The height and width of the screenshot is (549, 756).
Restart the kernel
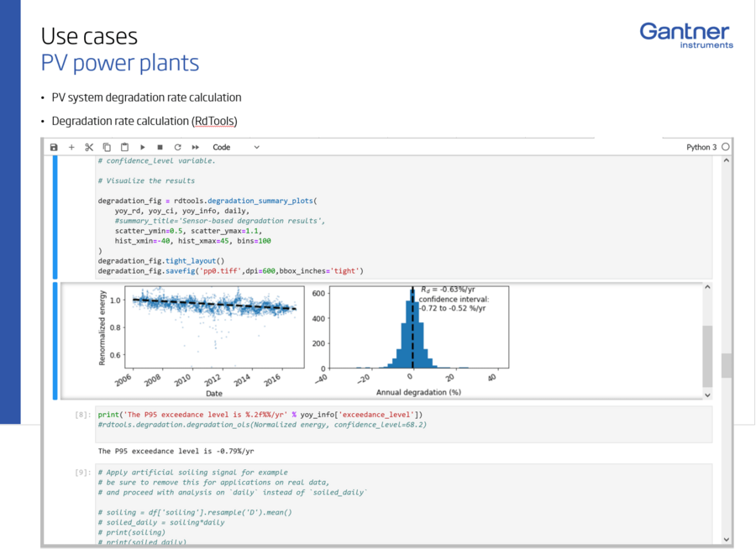click(x=177, y=147)
